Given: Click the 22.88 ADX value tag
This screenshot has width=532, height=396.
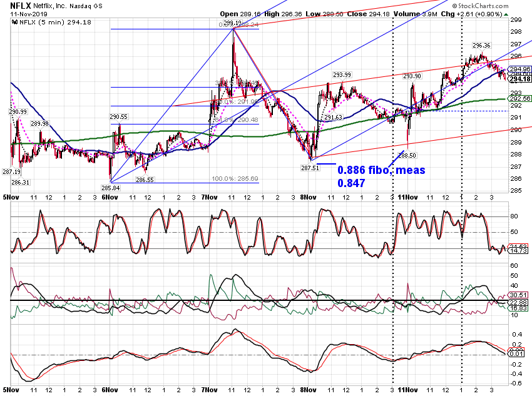Looking at the screenshot, I should click(519, 302).
